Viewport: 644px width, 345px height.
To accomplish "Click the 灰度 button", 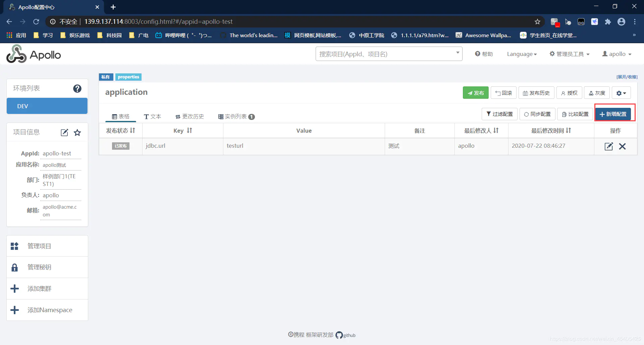I will [597, 93].
